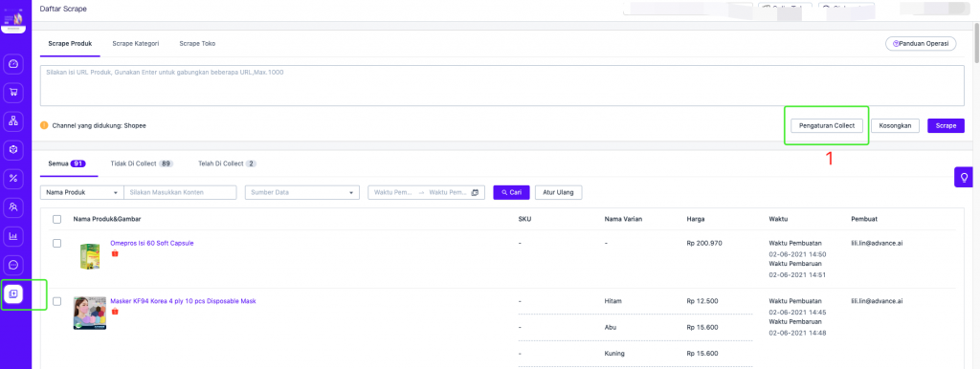Check the Masker KF94 Korea row checkbox
The height and width of the screenshot is (369, 980).
pyautogui.click(x=56, y=301)
